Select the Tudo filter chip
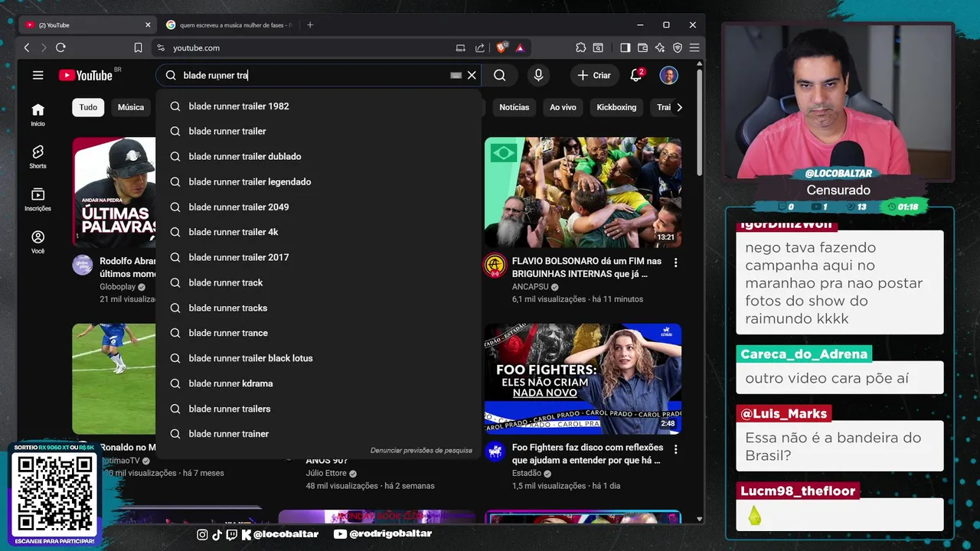This screenshot has height=551, width=980. click(88, 107)
